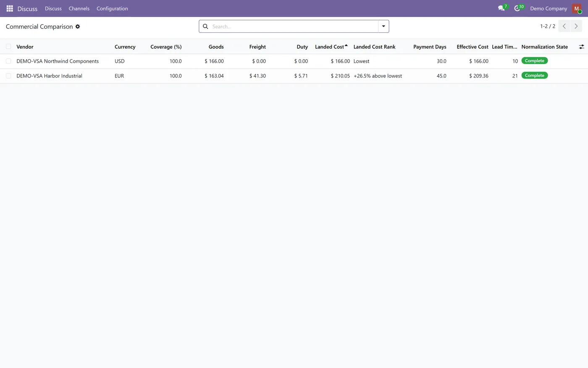Open the activities clock icon
This screenshot has width=588, height=368.
(x=518, y=8)
